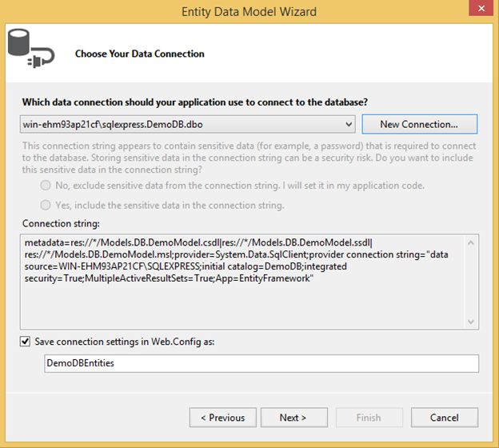The image size is (499, 448).
Task: Click the 'Connection string:' label
Action: 60,222
